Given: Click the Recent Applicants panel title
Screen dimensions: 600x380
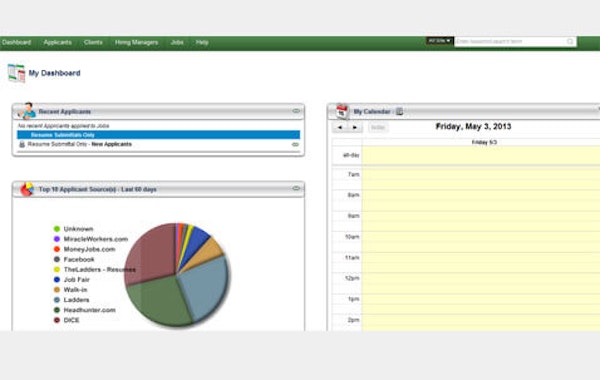Looking at the screenshot, I should coord(65,112).
